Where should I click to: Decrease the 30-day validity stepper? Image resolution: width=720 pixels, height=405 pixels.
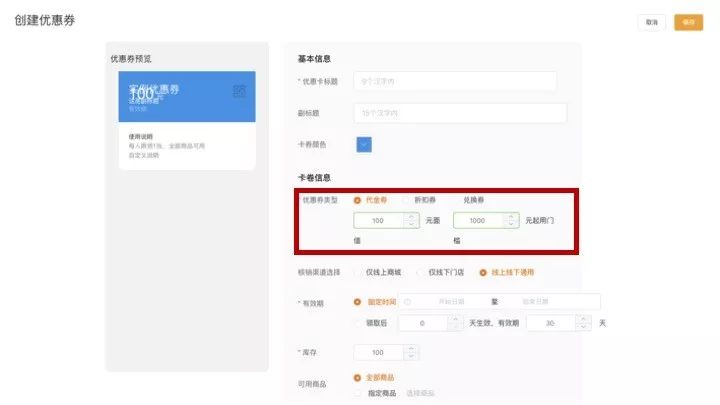pyautogui.click(x=582, y=327)
